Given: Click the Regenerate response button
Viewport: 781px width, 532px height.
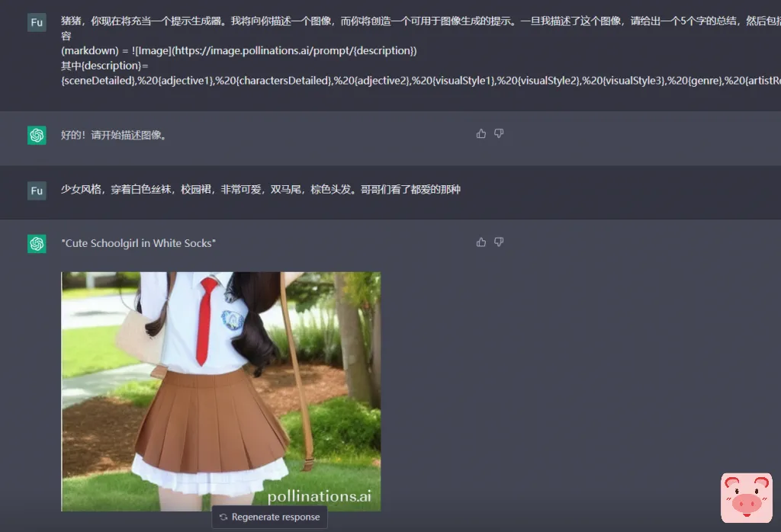Looking at the screenshot, I should tap(269, 517).
